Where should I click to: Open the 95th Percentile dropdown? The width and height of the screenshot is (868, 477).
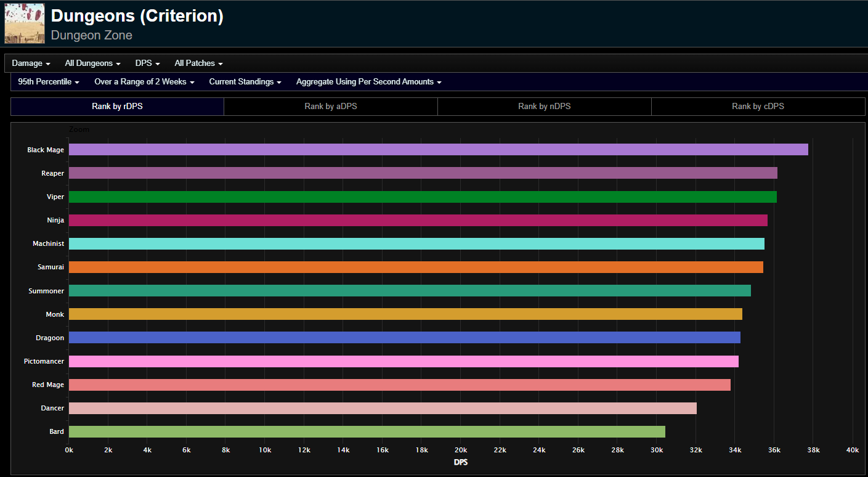49,82
